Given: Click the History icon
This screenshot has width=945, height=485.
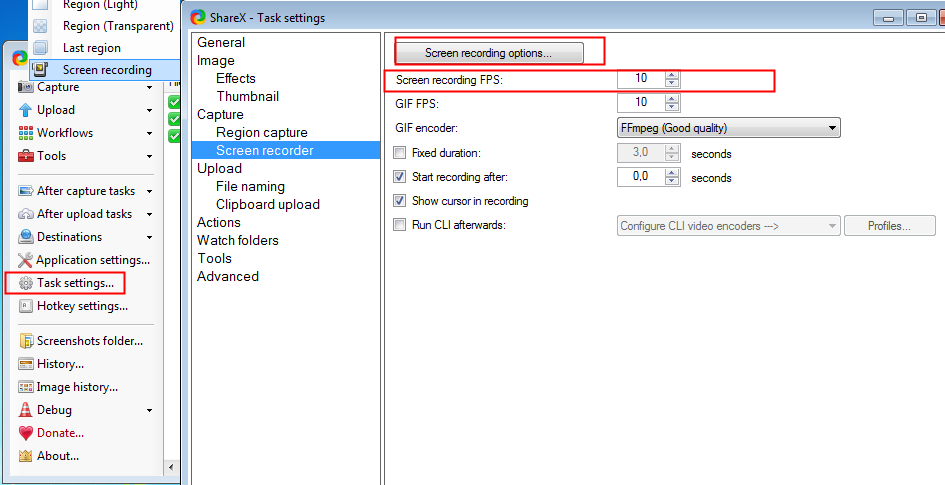Looking at the screenshot, I should [25, 364].
